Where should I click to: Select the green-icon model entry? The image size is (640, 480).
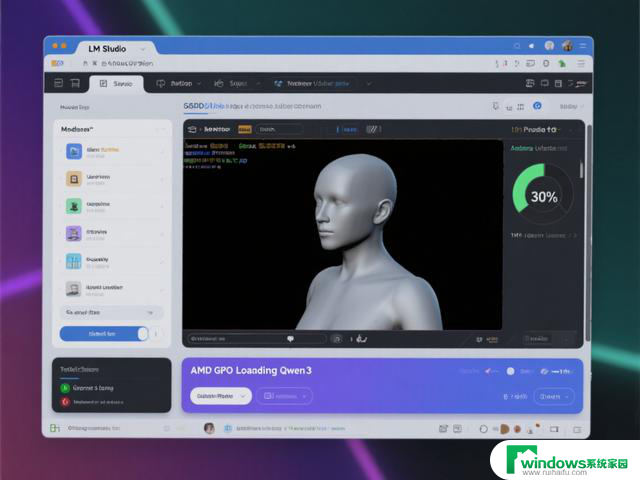(x=112, y=206)
